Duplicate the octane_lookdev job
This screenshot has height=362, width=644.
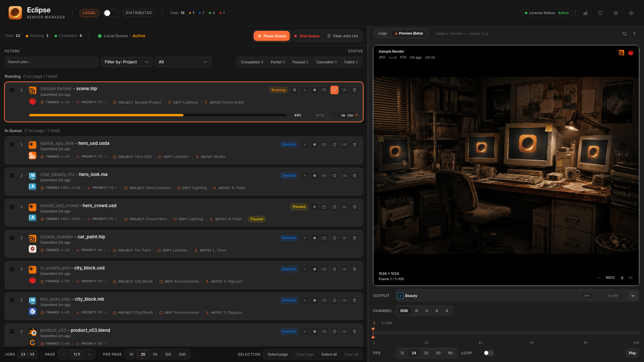[334, 238]
